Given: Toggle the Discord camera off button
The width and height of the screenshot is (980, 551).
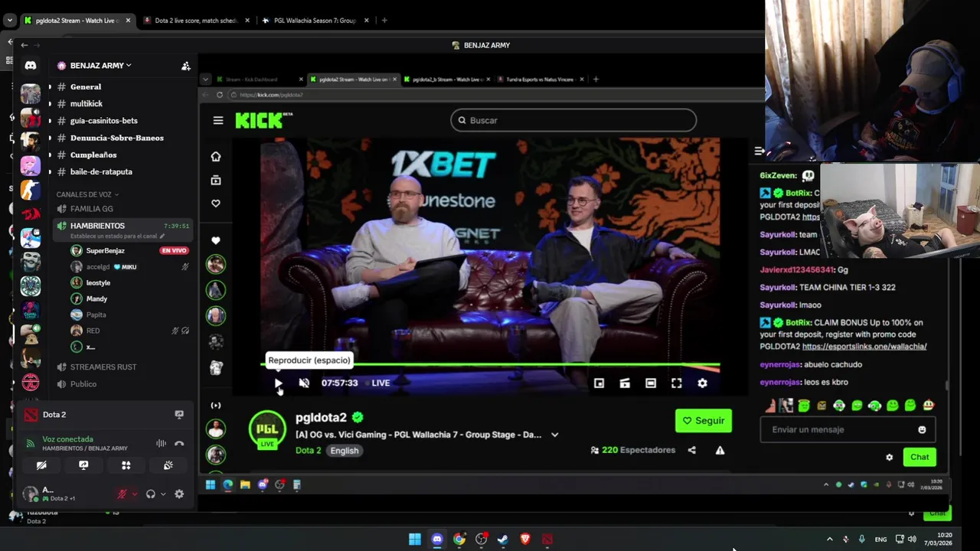Looking at the screenshot, I should pos(41,465).
